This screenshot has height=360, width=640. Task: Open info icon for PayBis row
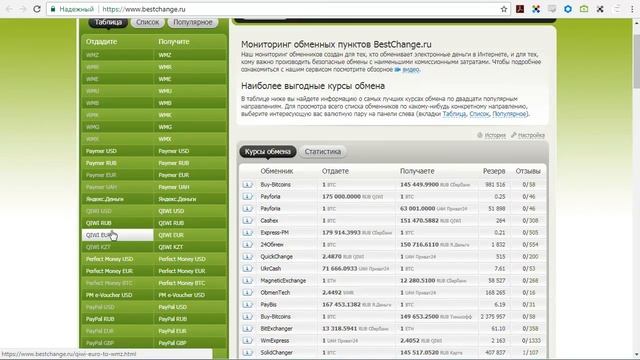click(247, 304)
